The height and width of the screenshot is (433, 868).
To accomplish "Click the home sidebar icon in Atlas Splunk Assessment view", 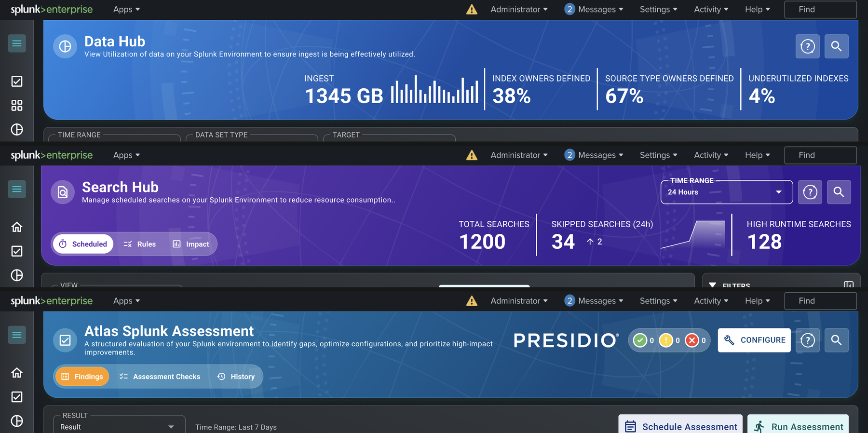I will click(17, 373).
